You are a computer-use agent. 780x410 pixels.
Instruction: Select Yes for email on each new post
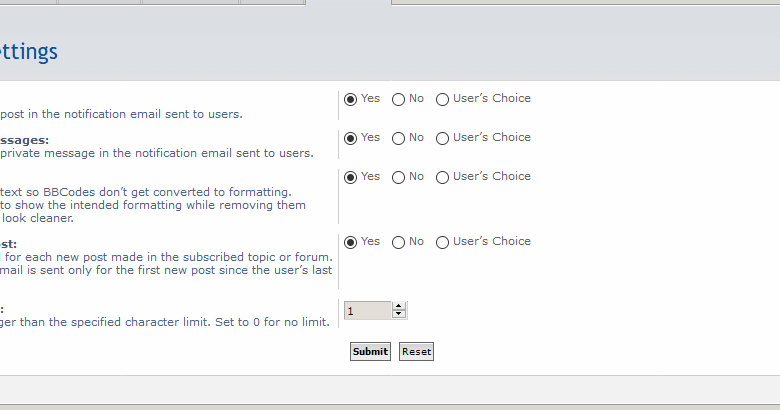click(x=351, y=242)
